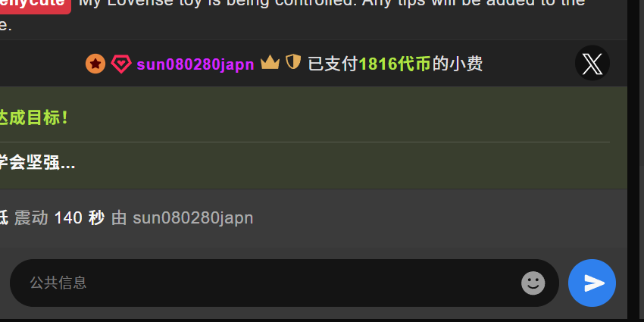The image size is (644, 322).
Task: Click the 震动 140 秒 vibration text
Action: pos(59,217)
